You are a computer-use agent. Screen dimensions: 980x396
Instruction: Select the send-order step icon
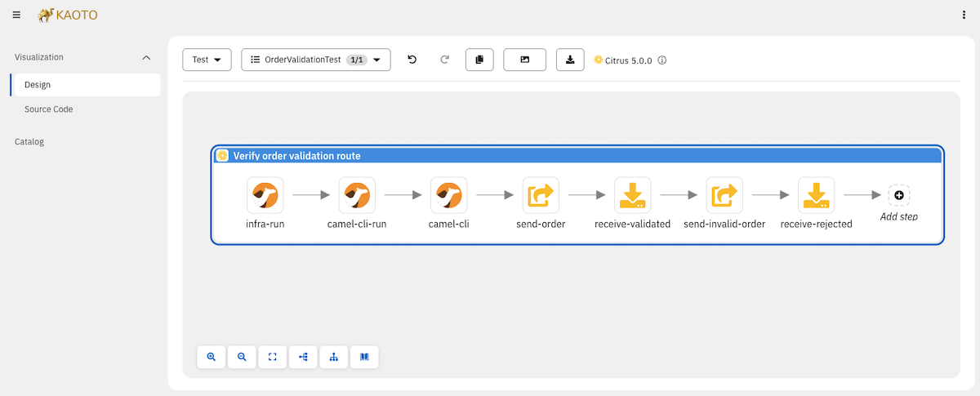tap(541, 196)
